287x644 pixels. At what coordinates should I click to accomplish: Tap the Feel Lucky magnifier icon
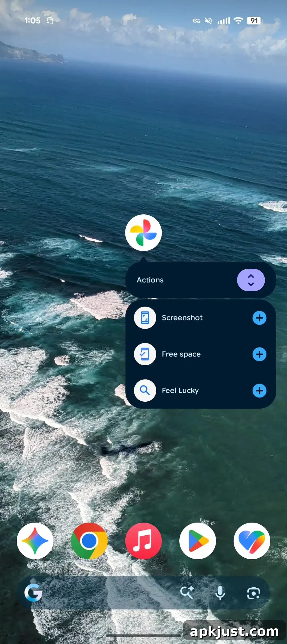pyautogui.click(x=145, y=391)
